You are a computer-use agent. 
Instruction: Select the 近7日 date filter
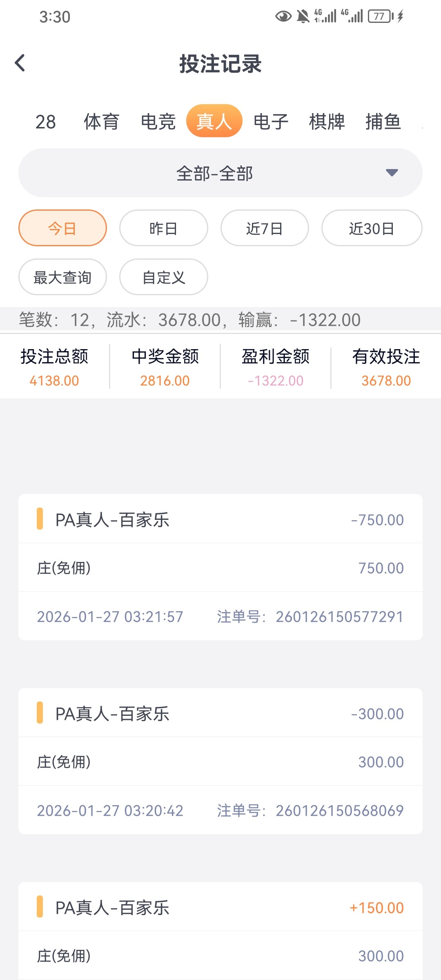pyautogui.click(x=264, y=228)
